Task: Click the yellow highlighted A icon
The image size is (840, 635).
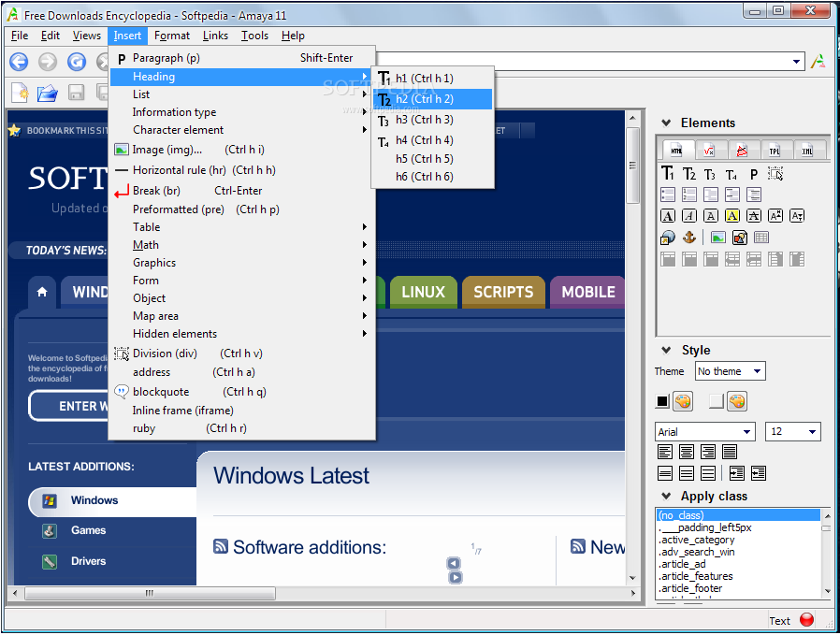Action: pos(731,216)
